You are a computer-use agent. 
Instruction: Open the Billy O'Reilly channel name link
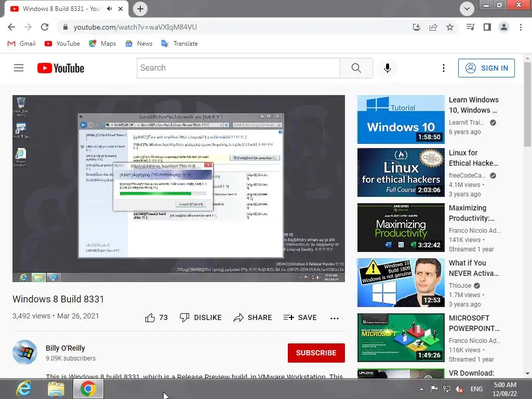tap(65, 348)
